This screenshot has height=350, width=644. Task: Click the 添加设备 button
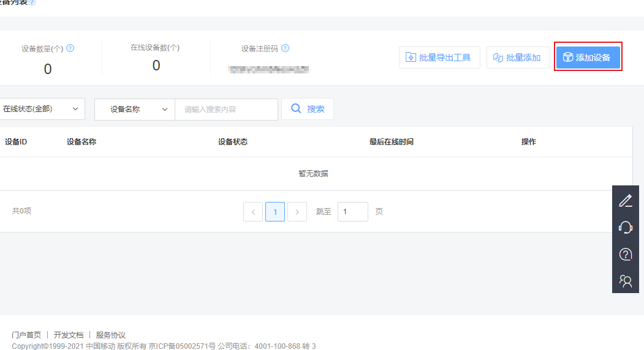(588, 58)
